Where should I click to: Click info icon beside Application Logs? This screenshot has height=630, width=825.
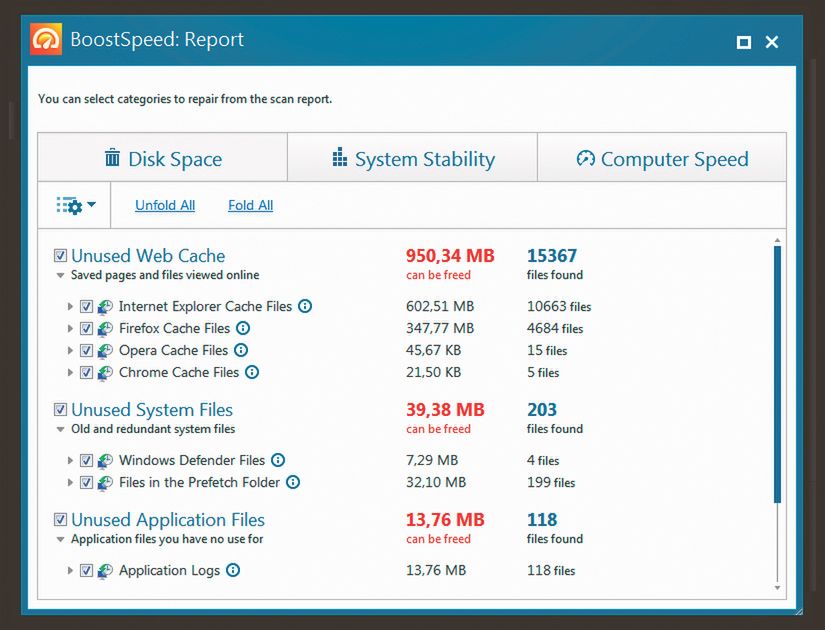233,570
